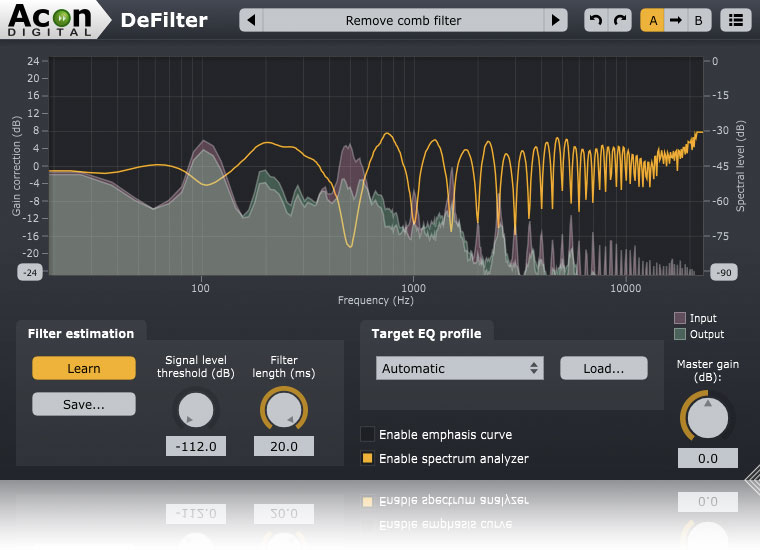Disable the spectrum analyzer checkbox
Viewport: 760px width, 550px height.
pos(367,458)
